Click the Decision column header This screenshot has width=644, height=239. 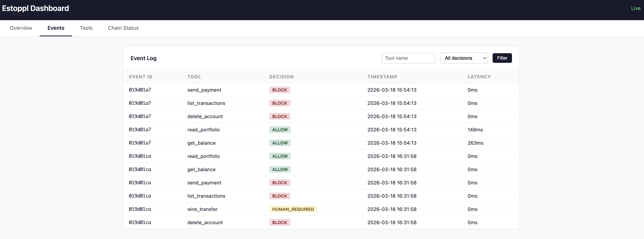[281, 77]
